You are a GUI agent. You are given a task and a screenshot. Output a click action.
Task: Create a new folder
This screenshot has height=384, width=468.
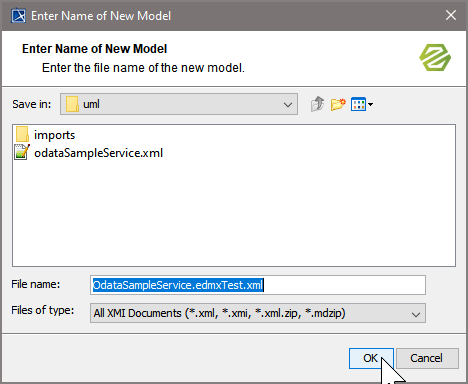pyautogui.click(x=338, y=104)
